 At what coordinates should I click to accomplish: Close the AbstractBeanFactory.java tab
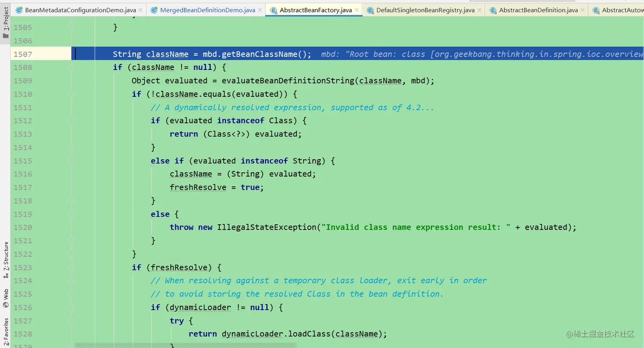pos(356,10)
